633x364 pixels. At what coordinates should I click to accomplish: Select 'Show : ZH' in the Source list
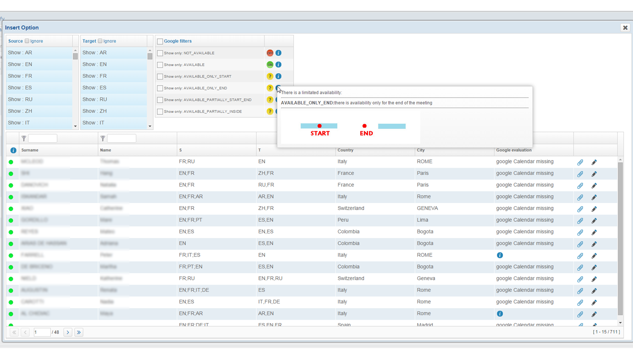[39, 111]
